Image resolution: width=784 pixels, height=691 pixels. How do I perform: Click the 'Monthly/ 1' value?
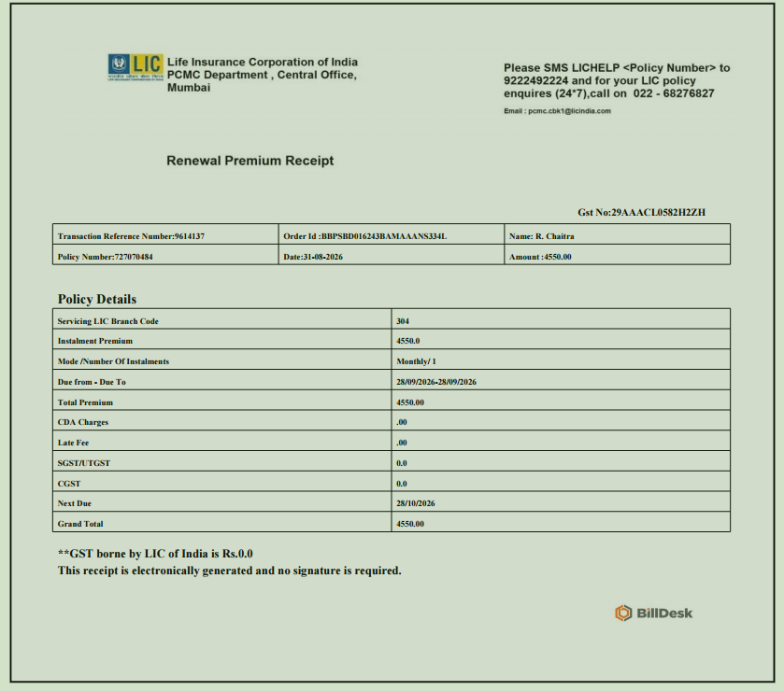416,361
